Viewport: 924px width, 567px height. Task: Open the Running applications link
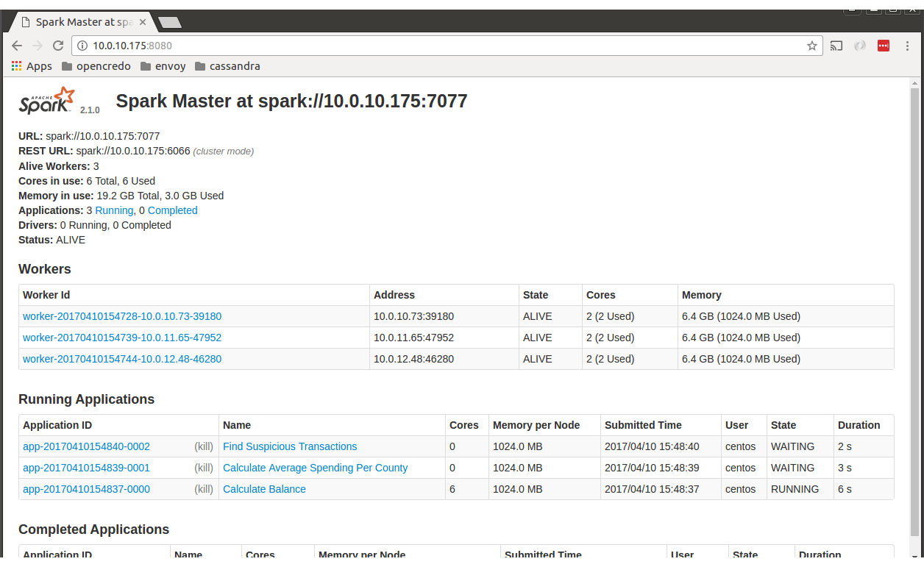click(x=114, y=210)
